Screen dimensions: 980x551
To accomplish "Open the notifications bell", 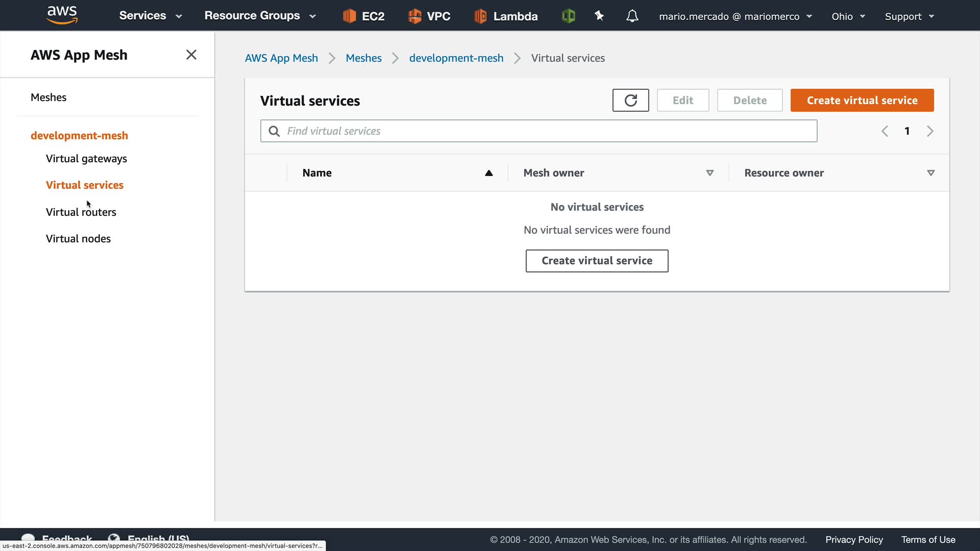I will 632,16.
